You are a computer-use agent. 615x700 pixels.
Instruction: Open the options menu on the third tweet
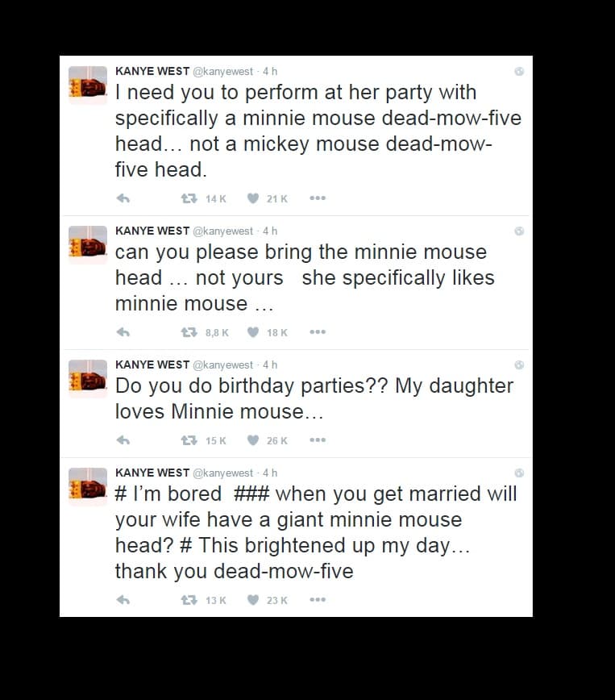pos(317,440)
